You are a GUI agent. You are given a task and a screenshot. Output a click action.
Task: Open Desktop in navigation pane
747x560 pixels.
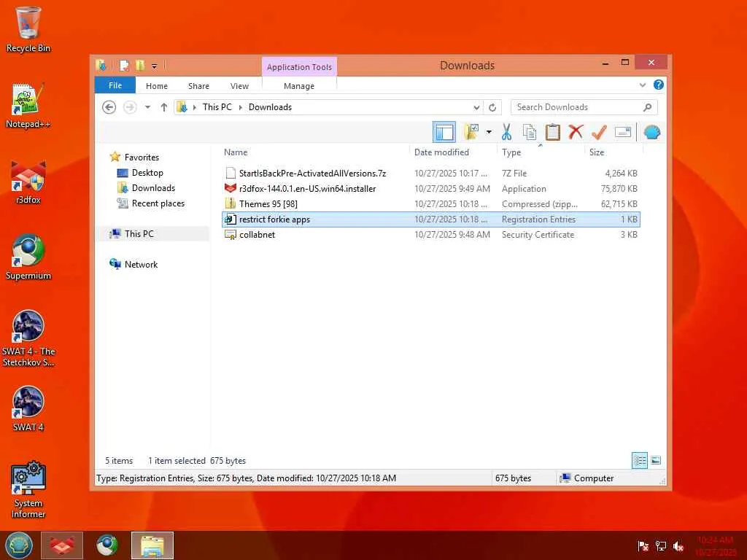147,172
